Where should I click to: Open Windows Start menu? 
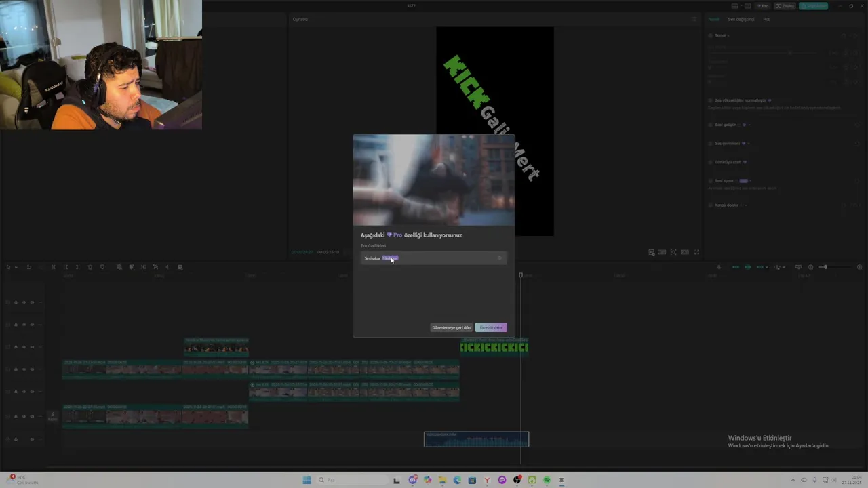[307, 480]
